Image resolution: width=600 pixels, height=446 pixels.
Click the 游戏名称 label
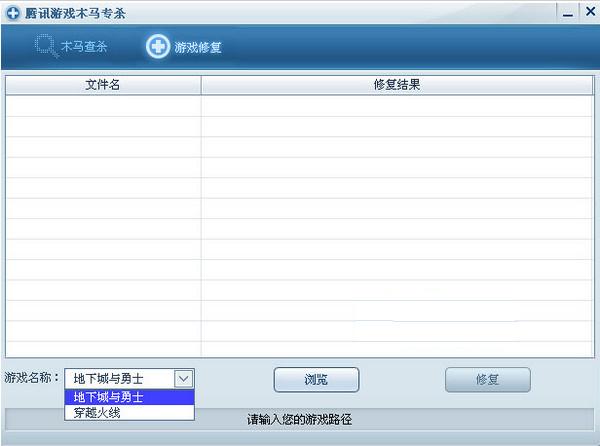[32, 378]
